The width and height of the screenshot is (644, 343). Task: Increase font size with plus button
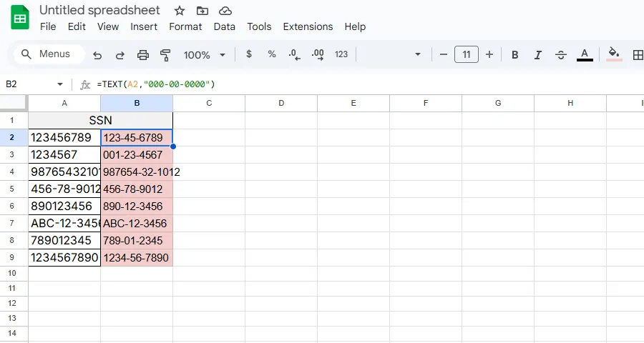489,55
